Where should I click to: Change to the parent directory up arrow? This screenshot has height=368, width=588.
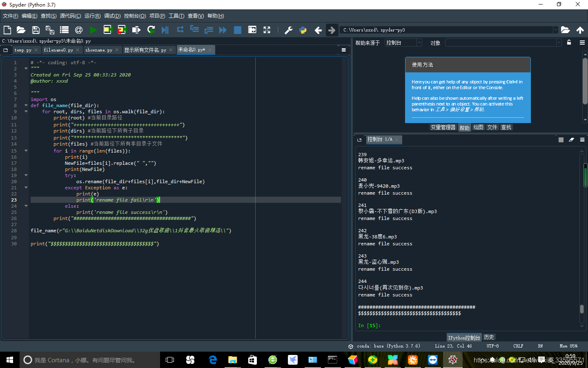580,30
